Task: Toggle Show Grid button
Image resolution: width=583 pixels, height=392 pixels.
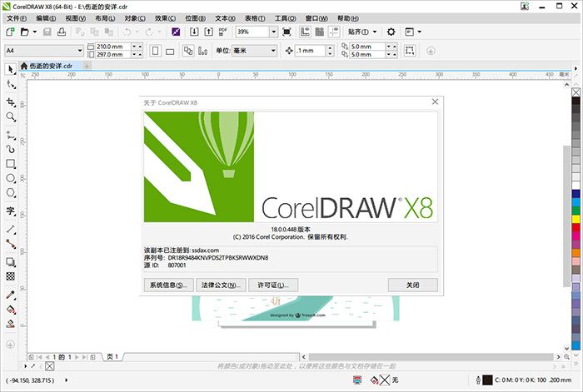Action: [x=319, y=32]
